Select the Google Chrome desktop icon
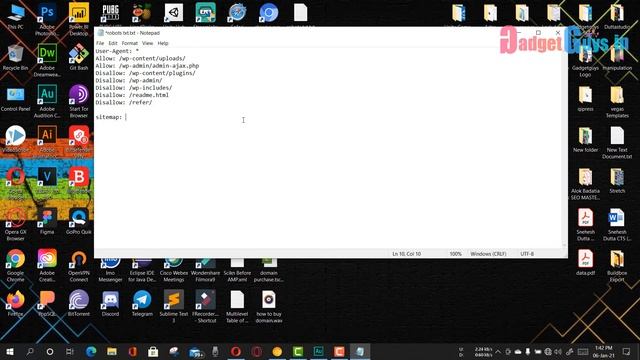The height and width of the screenshot is (360, 640). coord(16,265)
